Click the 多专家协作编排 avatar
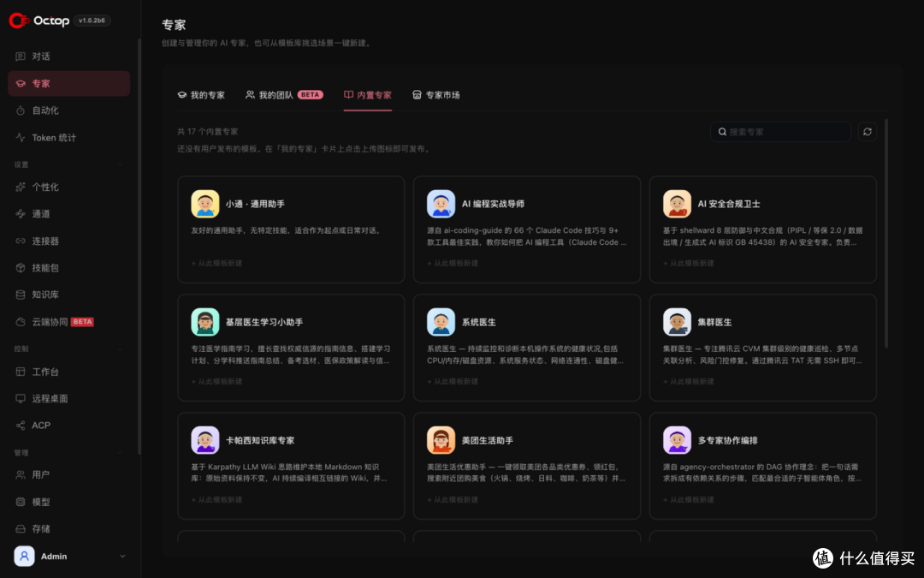Viewport: 924px width, 578px height. pyautogui.click(x=677, y=440)
